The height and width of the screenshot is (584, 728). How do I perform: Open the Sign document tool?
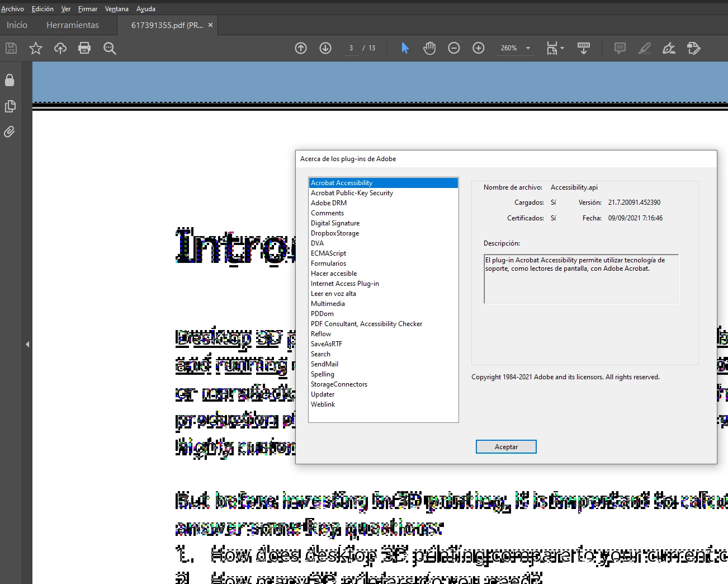pyautogui.click(x=669, y=48)
